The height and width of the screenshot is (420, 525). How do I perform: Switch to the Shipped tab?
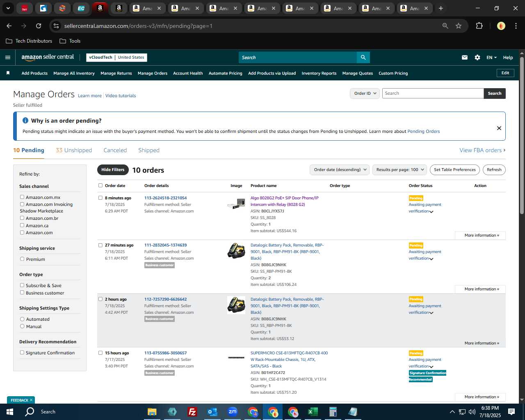[x=149, y=150]
